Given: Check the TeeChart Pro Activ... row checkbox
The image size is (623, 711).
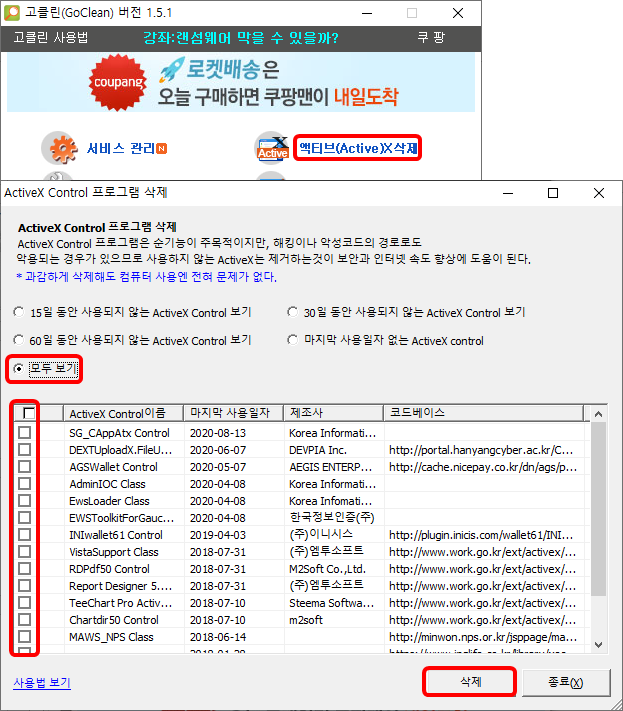Looking at the screenshot, I should tap(24, 603).
